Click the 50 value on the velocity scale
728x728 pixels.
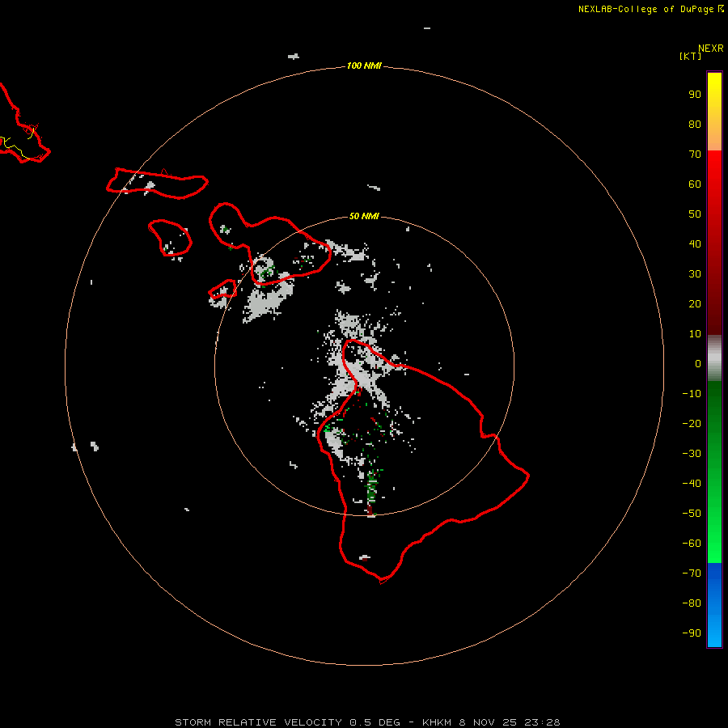[x=695, y=214]
